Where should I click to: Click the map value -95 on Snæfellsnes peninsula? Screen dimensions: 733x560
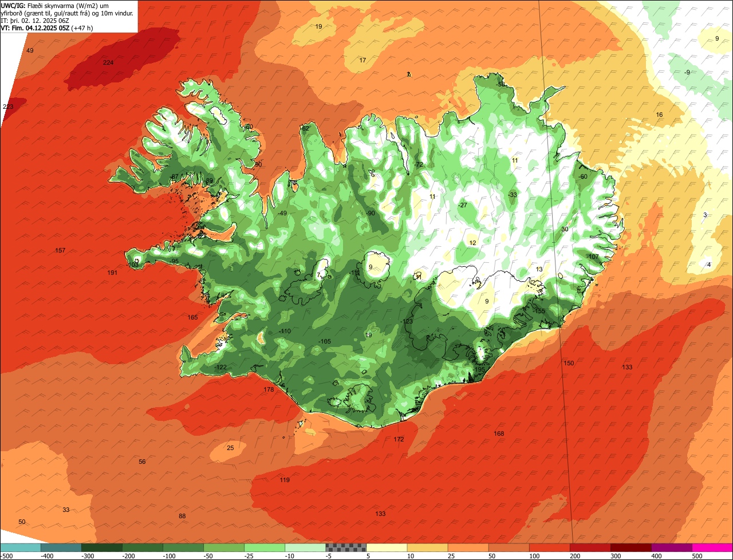click(x=174, y=261)
